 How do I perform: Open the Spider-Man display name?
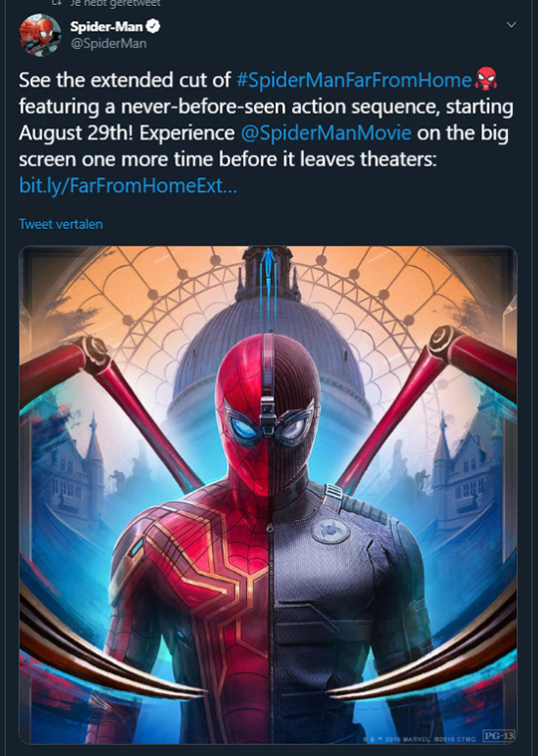107,27
